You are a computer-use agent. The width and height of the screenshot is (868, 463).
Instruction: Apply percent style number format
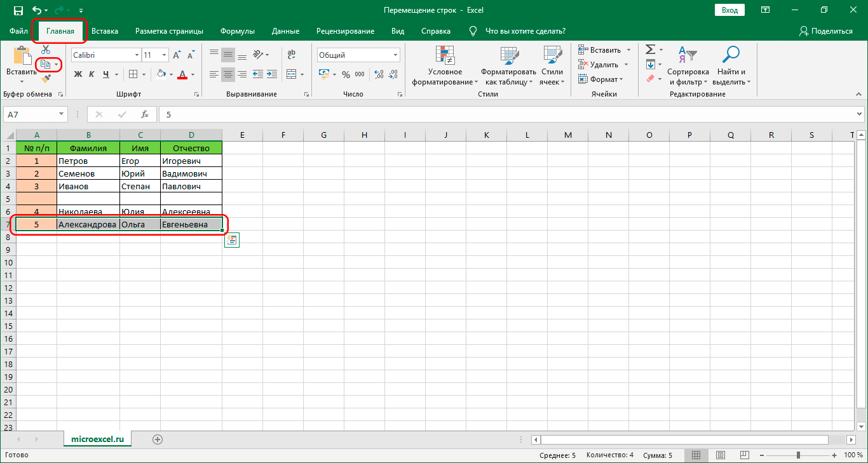[x=346, y=74]
